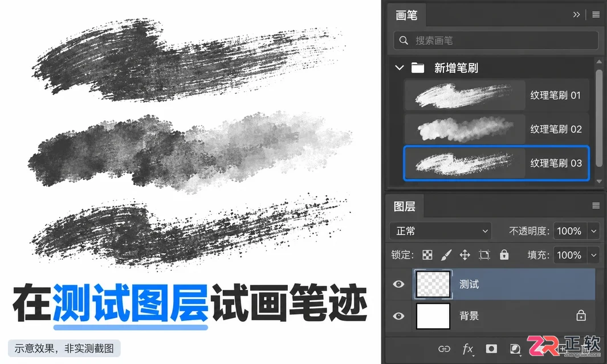Click the 不透明度 100% value field
This screenshot has height=364, width=607.
(x=571, y=231)
